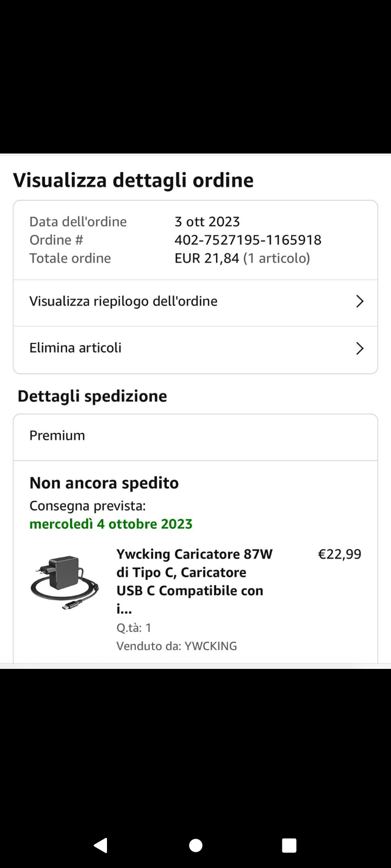Select the Premium shipping row

tap(57, 436)
